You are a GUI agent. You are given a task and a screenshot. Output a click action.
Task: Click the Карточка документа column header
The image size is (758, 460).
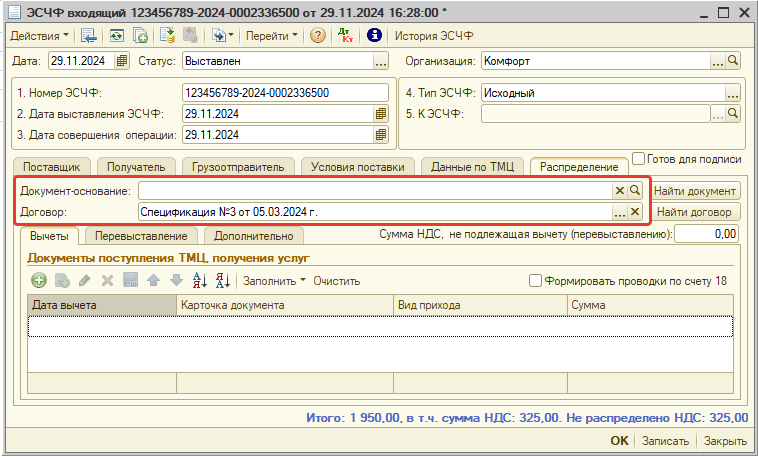click(x=285, y=305)
